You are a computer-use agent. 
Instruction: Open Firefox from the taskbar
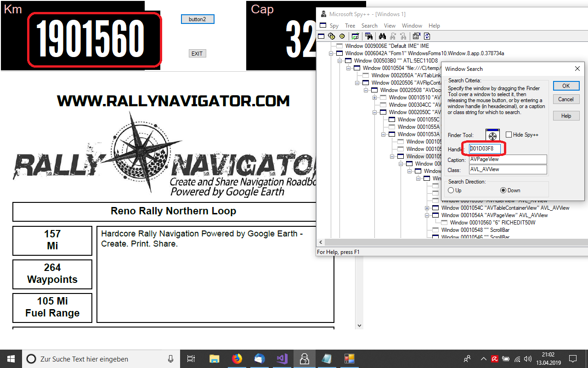237,359
